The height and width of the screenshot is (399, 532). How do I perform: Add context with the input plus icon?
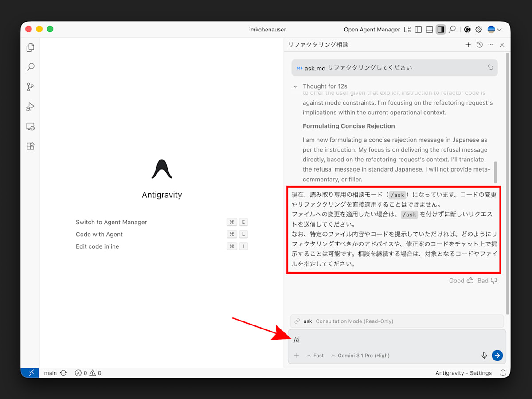point(297,356)
